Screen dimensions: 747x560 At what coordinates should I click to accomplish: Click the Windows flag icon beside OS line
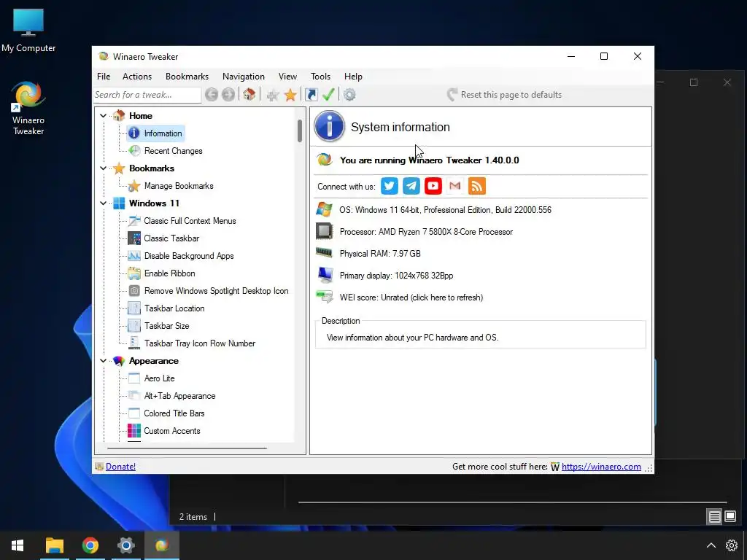[325, 209]
